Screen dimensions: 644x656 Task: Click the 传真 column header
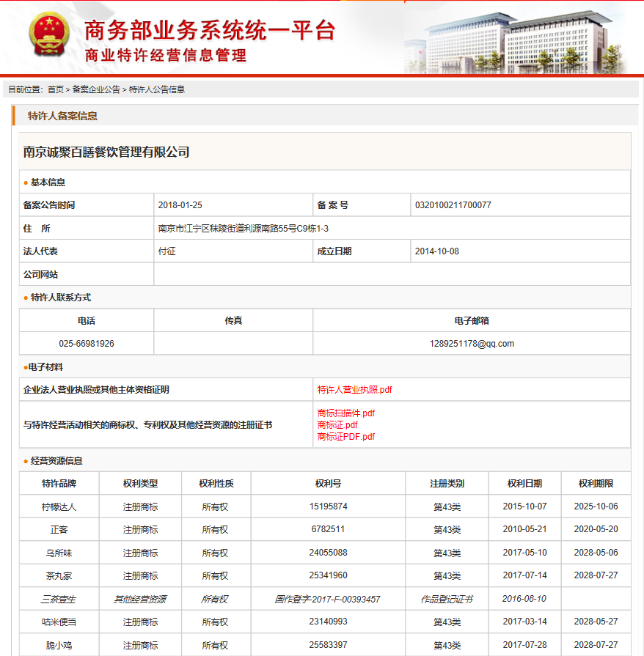233,320
